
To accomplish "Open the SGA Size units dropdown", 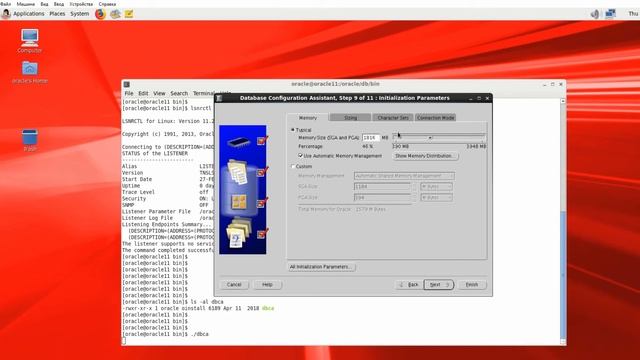I will [x=436, y=187].
